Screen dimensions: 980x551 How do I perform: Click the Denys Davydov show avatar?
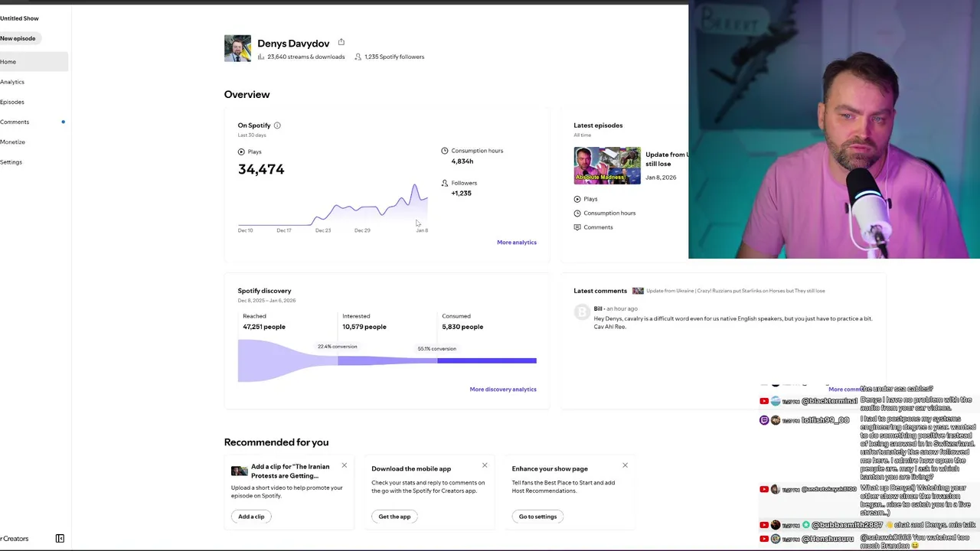pos(237,48)
